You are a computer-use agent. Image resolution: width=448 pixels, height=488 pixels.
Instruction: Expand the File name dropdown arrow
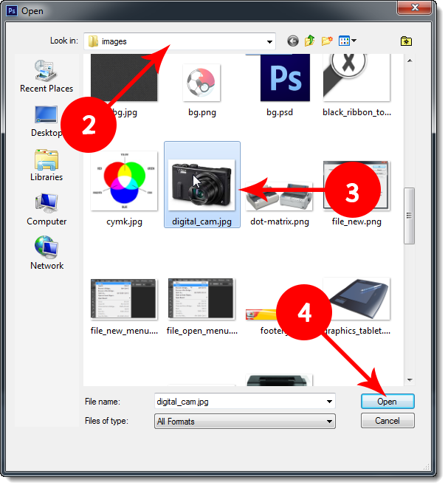coord(329,402)
